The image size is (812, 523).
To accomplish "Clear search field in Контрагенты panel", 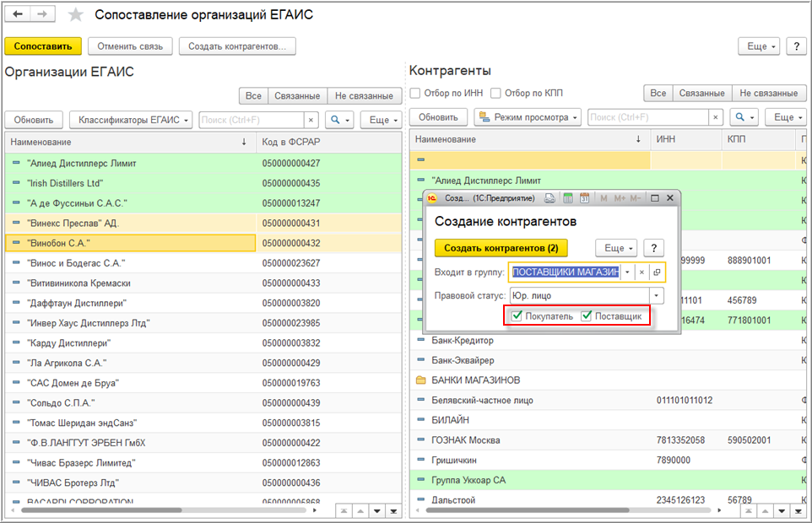I will [x=715, y=117].
